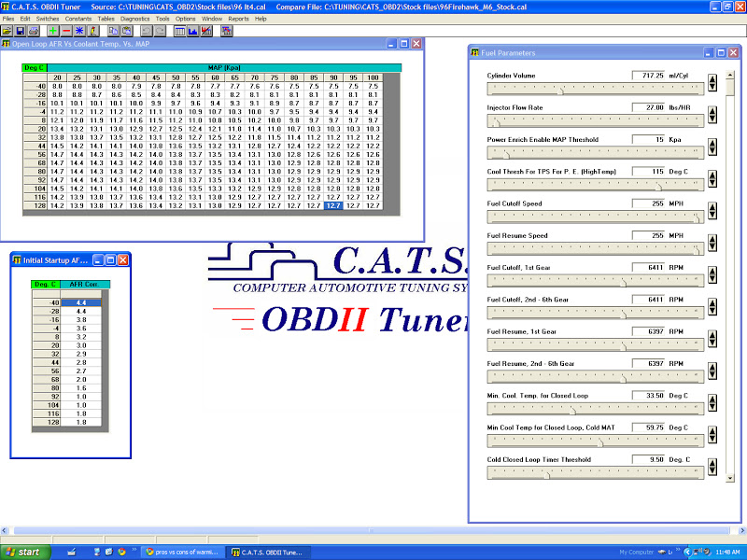Select the 2.0 value in the 68 row
Viewport: 747px width, 560px height.
(81, 380)
